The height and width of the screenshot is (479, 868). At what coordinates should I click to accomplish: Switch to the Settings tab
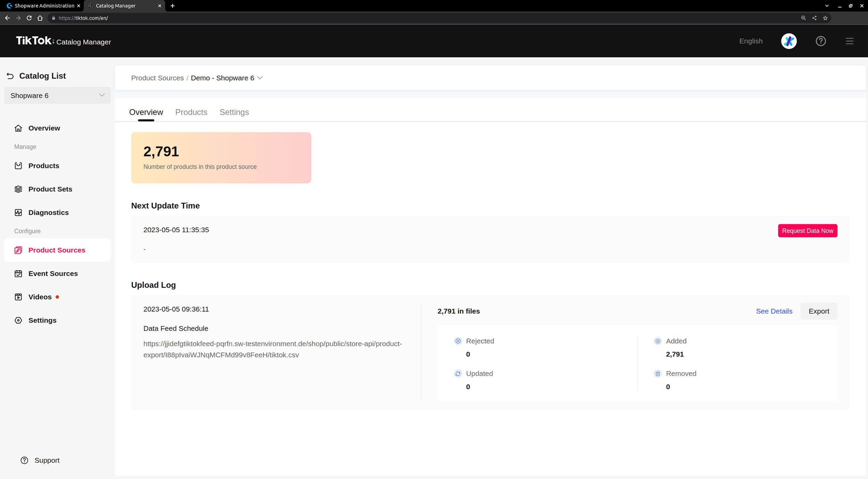234,112
